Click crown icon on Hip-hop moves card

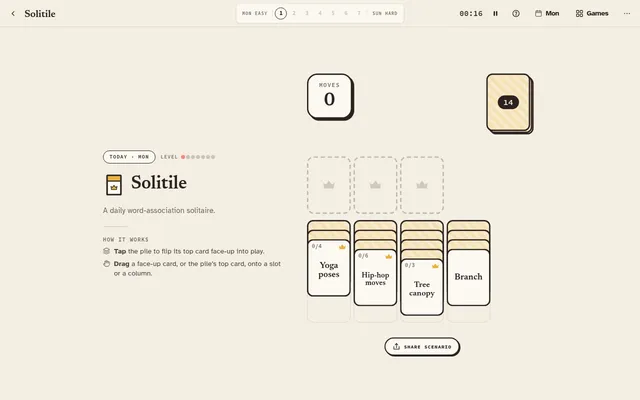(x=389, y=256)
